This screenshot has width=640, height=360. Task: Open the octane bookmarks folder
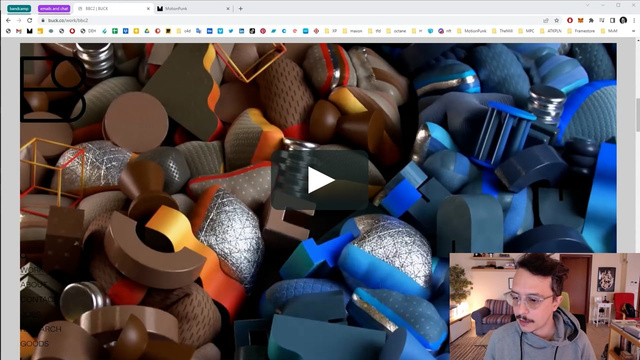click(x=396, y=31)
